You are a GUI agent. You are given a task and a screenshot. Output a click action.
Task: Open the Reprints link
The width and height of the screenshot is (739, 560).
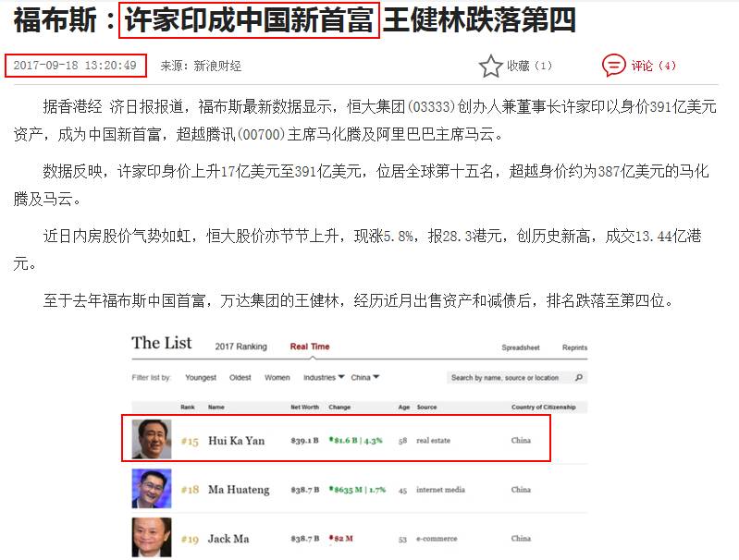pyautogui.click(x=574, y=347)
